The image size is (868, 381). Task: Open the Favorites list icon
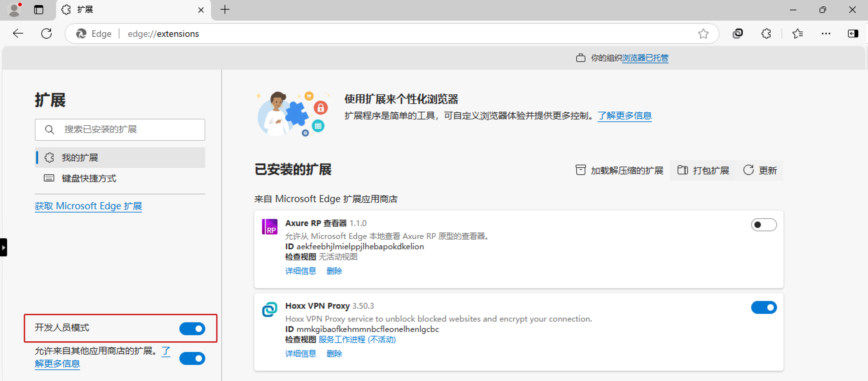tap(797, 33)
